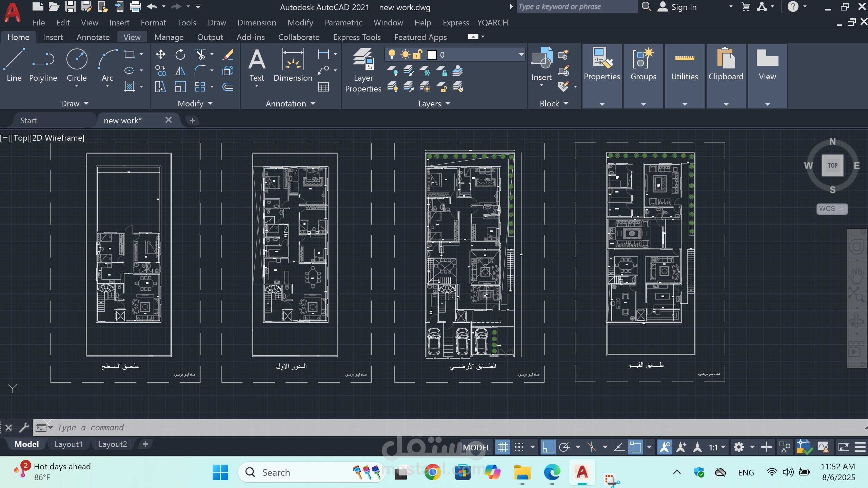This screenshot has height=488, width=868.
Task: Click the Move tool icon
Action: tap(160, 54)
